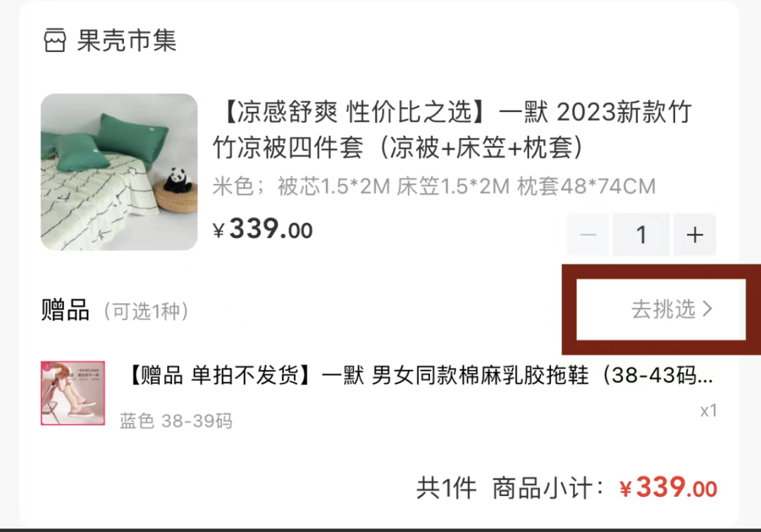Select the 米色 specification text line
The image size is (761, 532).
click(x=434, y=186)
